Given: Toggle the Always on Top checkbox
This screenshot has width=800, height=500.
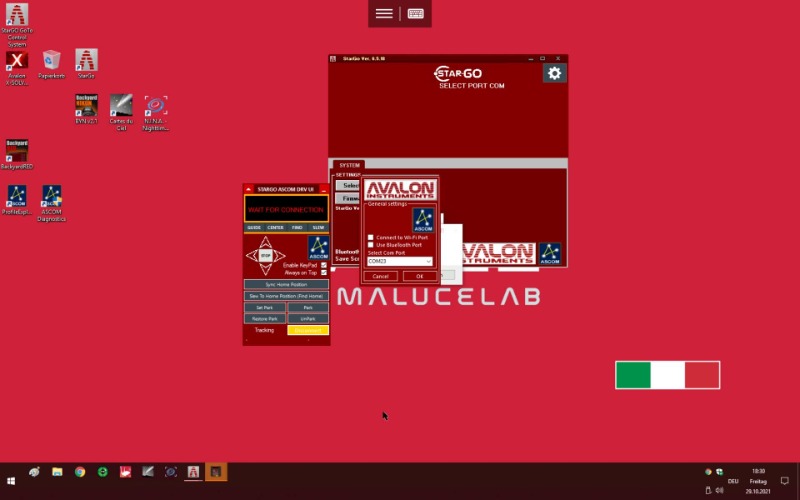Looking at the screenshot, I should pyautogui.click(x=323, y=273).
